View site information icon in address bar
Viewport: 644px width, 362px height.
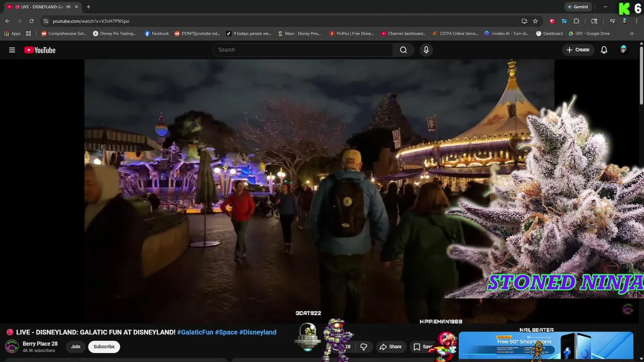click(x=46, y=21)
